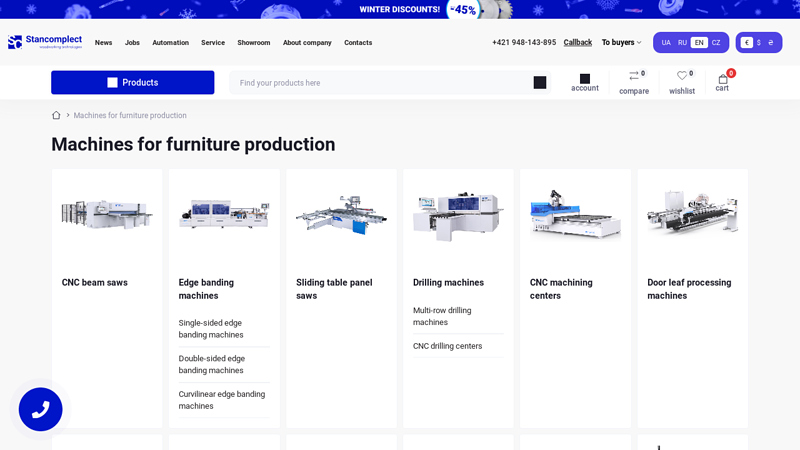Open Door leaf processing machines title
The width and height of the screenshot is (800, 450).
(689, 289)
